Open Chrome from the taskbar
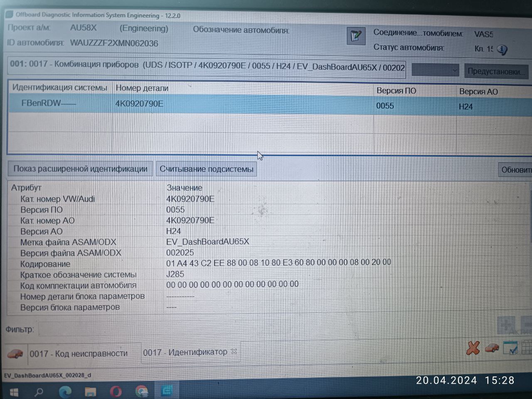This screenshot has height=399, width=532. (142, 392)
